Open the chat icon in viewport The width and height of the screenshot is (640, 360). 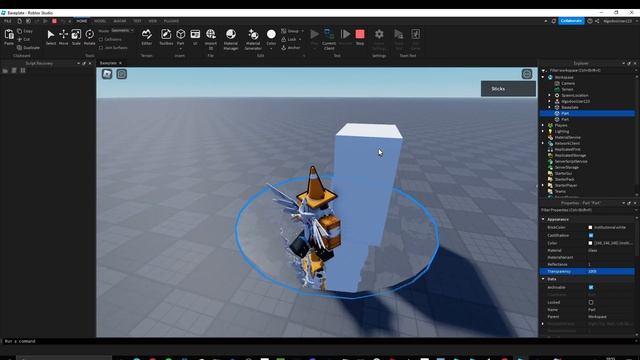(x=122, y=74)
